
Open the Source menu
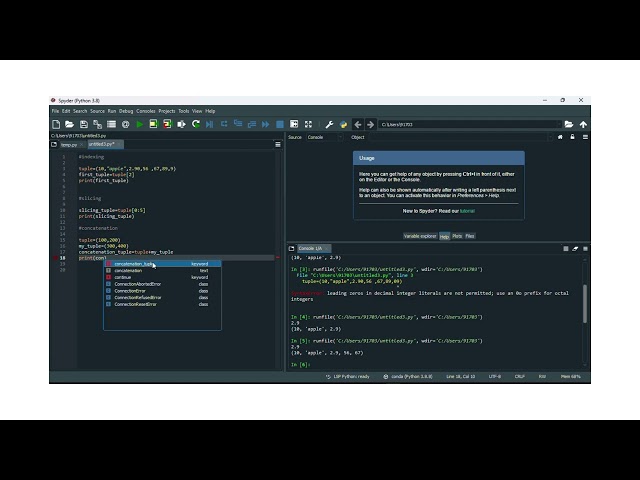click(97, 111)
